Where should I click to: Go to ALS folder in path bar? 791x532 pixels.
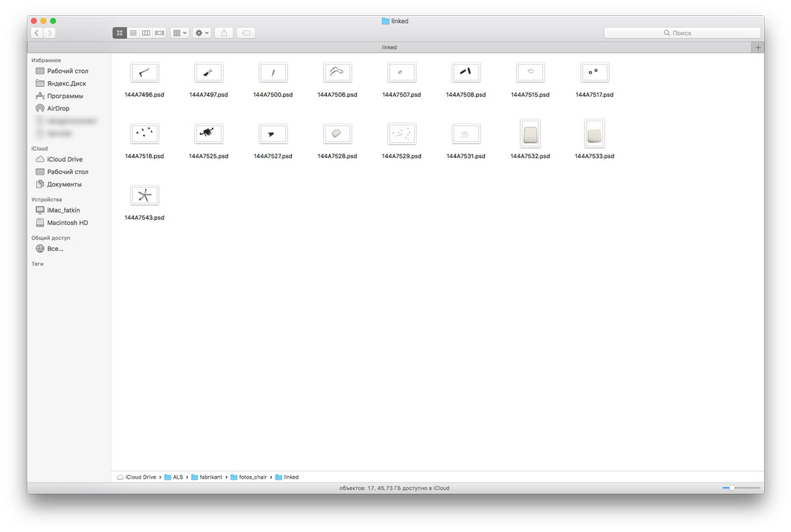coord(178,477)
